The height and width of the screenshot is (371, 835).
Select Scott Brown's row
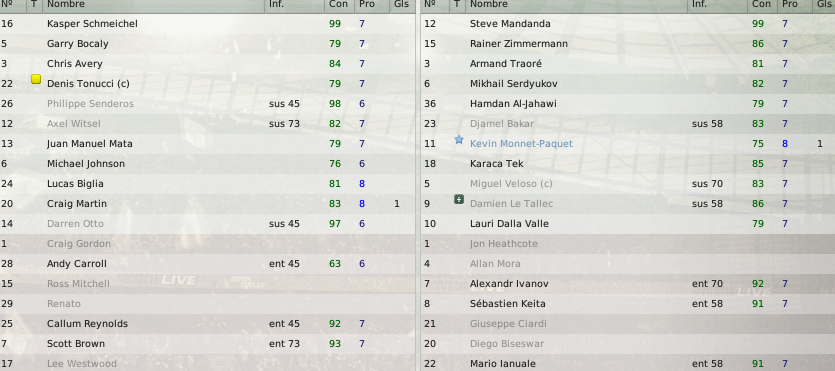(x=207, y=344)
